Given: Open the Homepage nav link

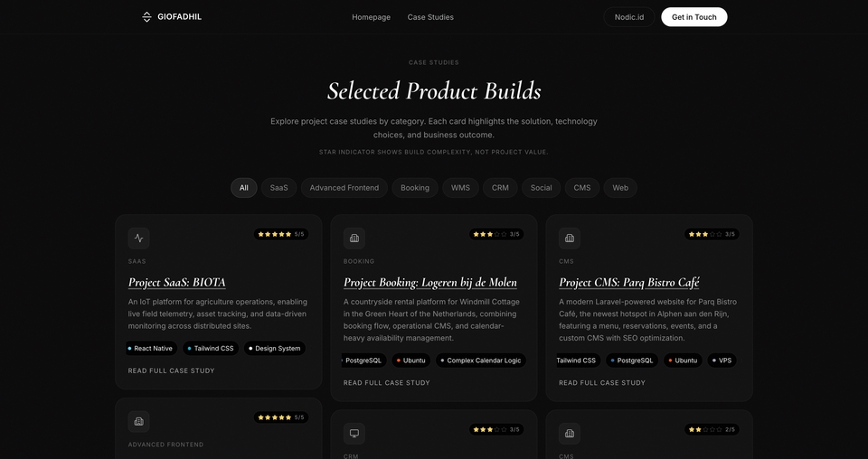Looking at the screenshot, I should 372,17.
